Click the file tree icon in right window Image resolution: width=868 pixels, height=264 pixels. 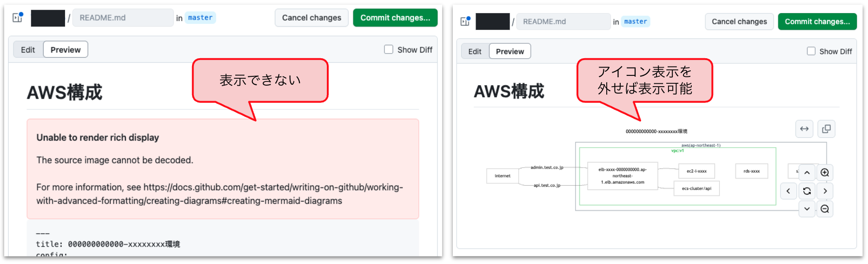click(465, 21)
